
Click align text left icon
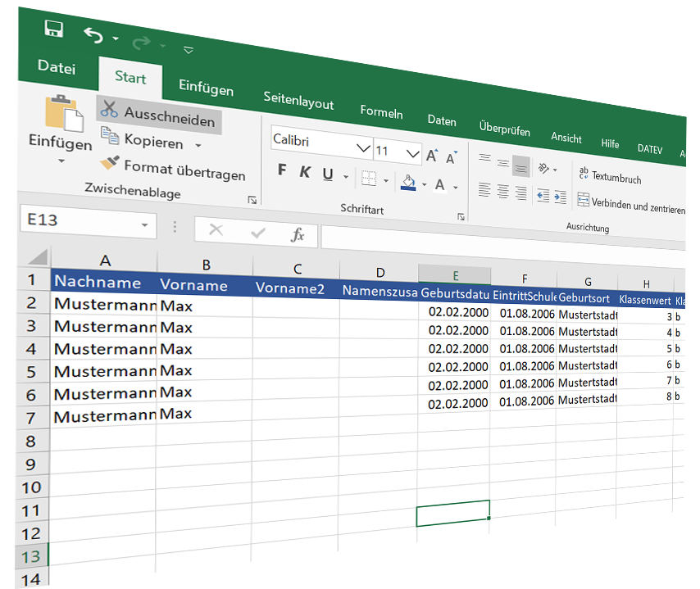point(484,189)
